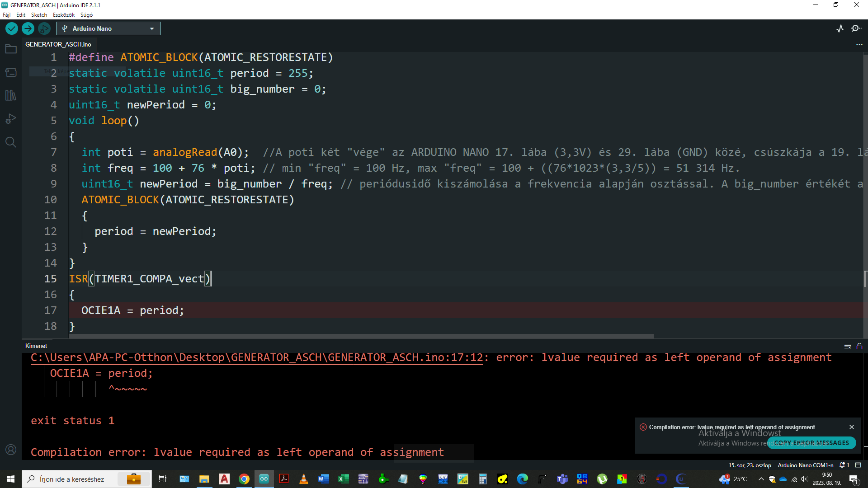Toggle the bottom panel icon in status bar

click(858, 465)
